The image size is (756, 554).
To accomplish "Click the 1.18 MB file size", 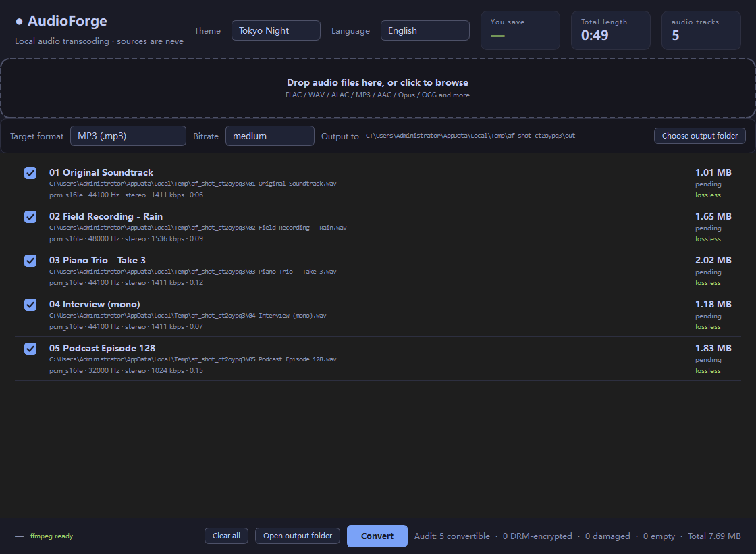I will pos(713,304).
